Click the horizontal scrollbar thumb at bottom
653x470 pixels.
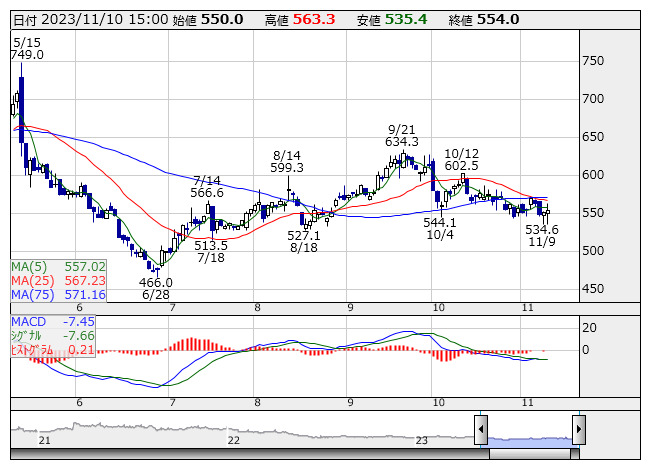[530, 454]
